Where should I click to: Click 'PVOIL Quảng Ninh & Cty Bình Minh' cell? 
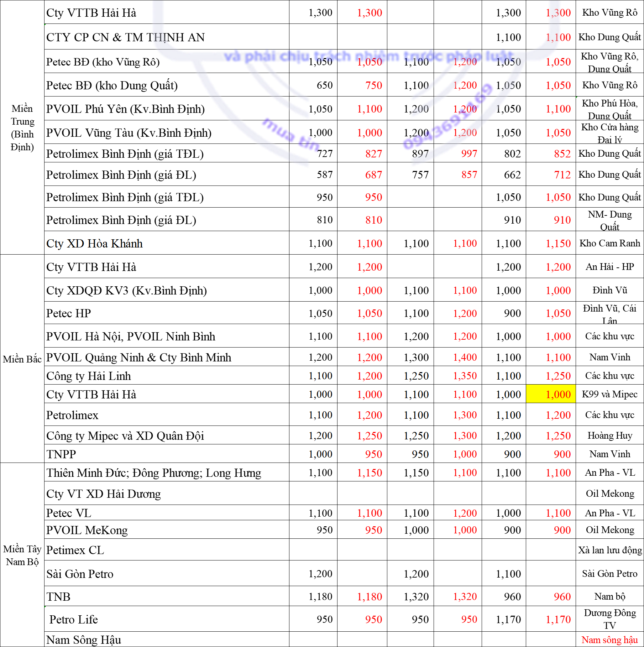click(167, 357)
